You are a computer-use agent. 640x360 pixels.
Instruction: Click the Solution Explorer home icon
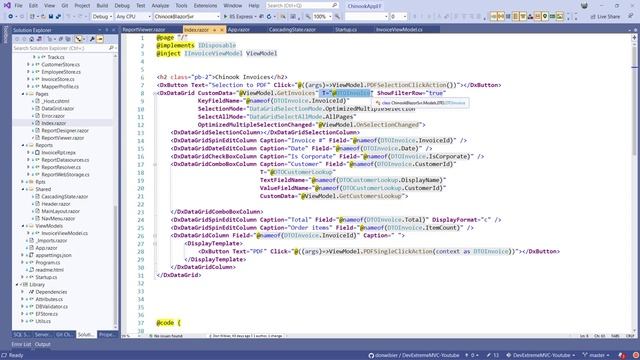[32, 39]
